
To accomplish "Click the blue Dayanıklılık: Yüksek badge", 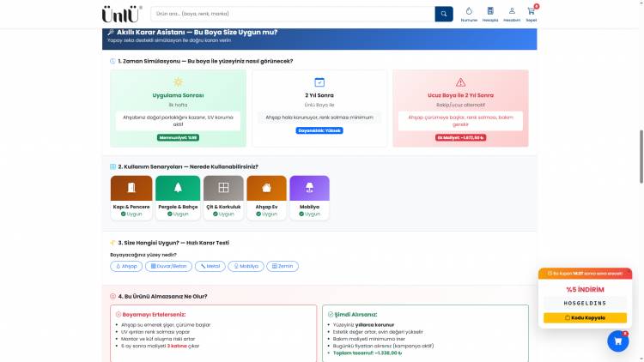I will click(319, 130).
